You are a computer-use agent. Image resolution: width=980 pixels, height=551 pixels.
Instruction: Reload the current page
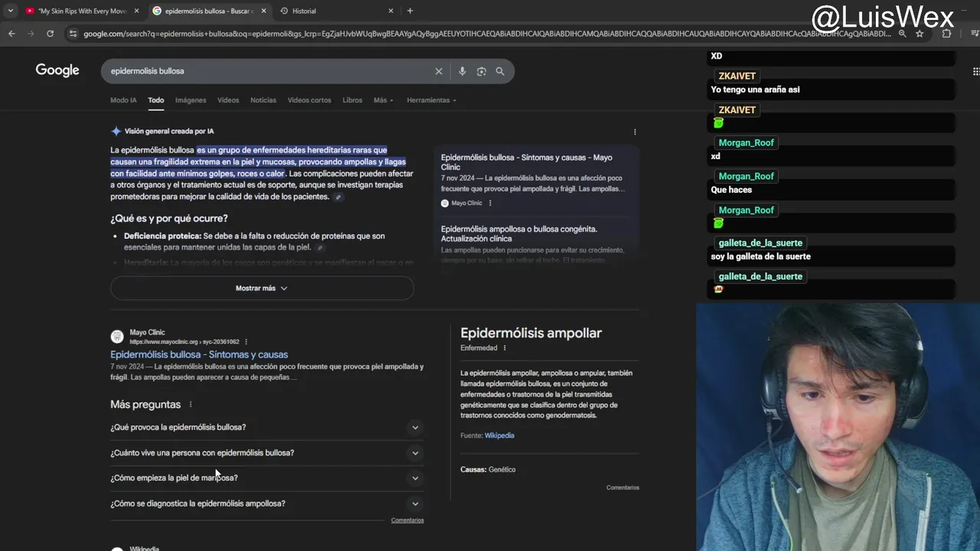click(x=51, y=34)
